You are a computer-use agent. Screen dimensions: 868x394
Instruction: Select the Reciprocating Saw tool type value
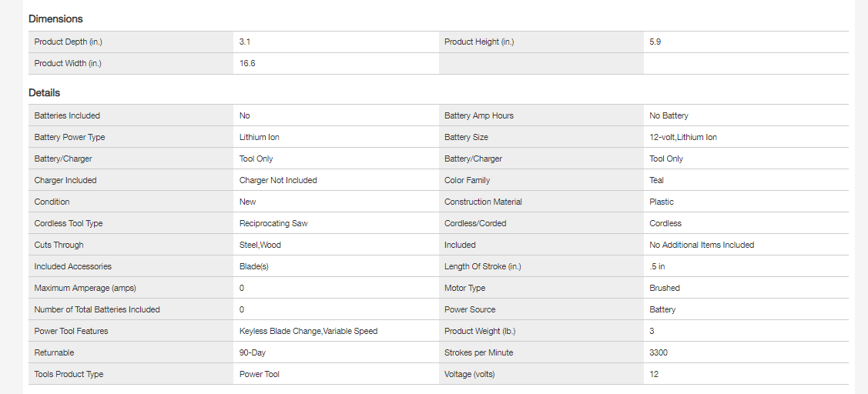[x=273, y=223]
